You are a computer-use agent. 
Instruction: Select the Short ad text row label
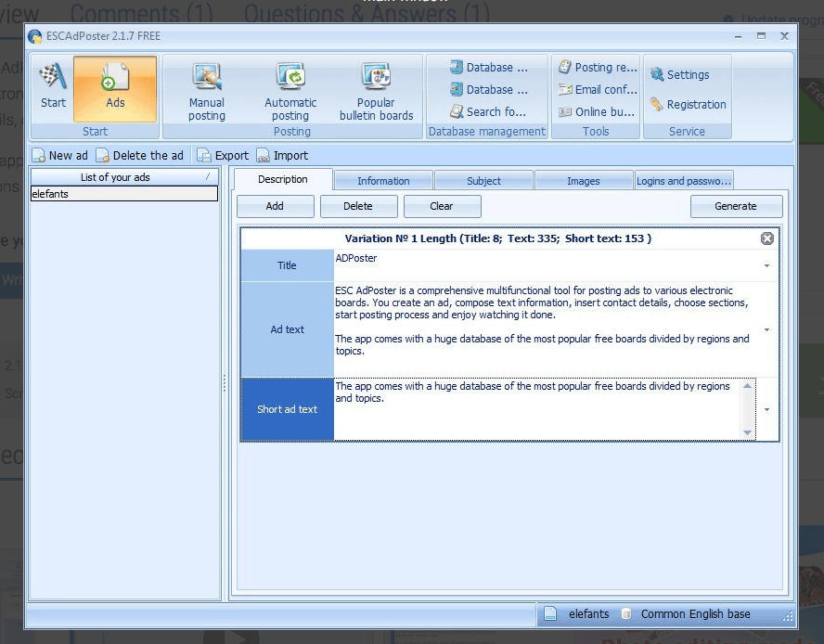click(x=288, y=409)
